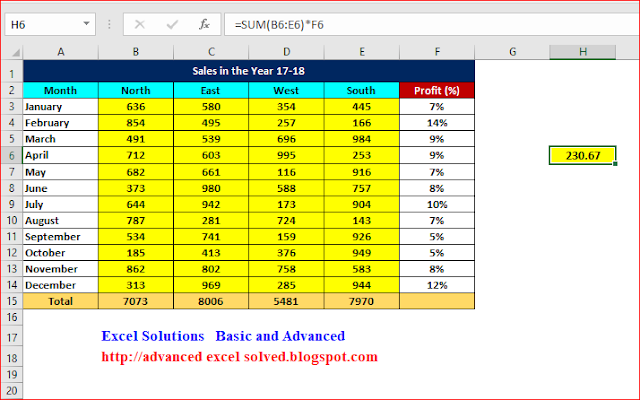
Task: Select column B header
Action: [x=136, y=52]
